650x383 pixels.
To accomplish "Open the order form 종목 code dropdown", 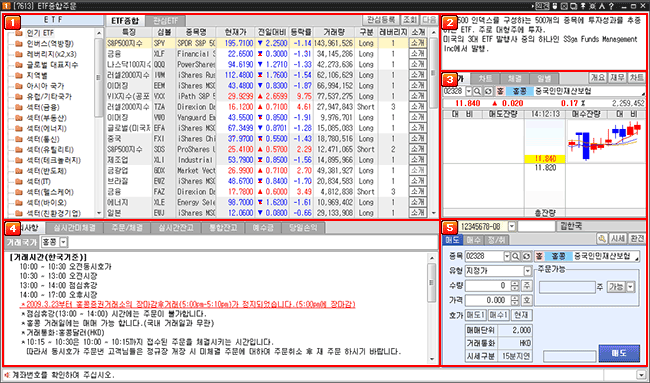I will [x=507, y=256].
